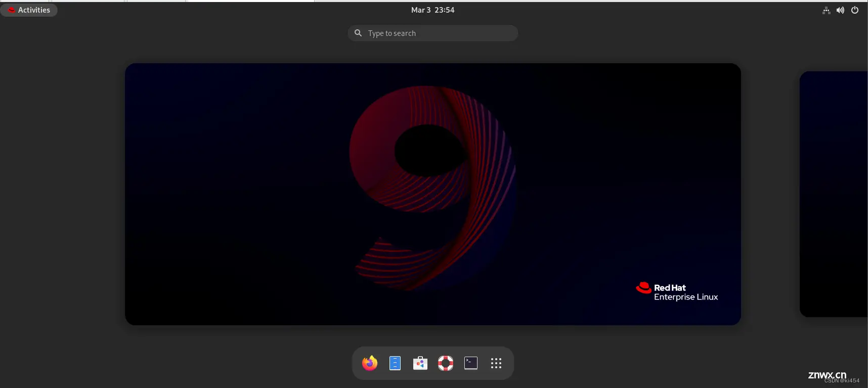
Task: Open the Files manager in dash
Action: pos(395,363)
